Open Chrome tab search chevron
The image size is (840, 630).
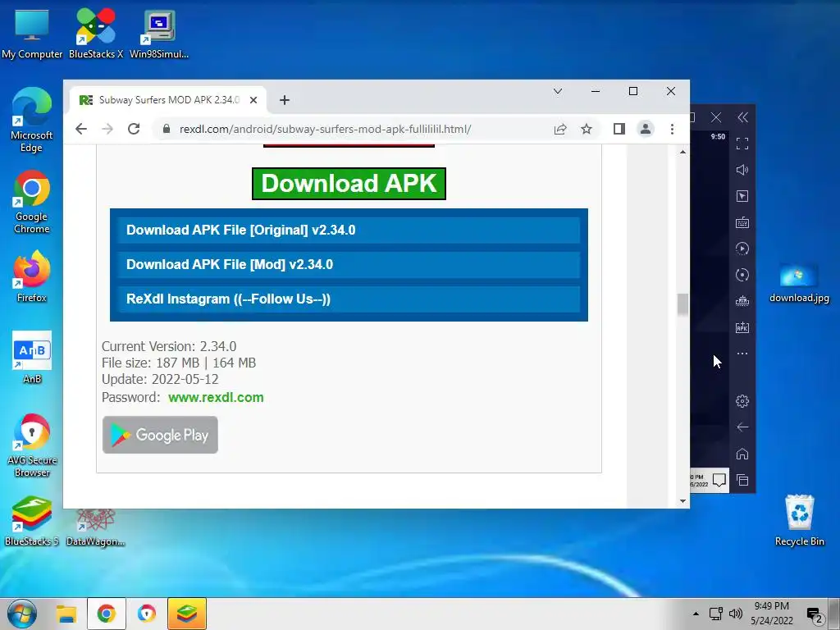[558, 91]
